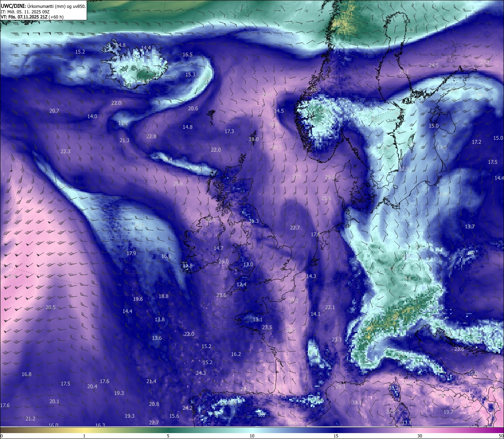Click the '50' tick label on color scale

(x=501, y=436)
